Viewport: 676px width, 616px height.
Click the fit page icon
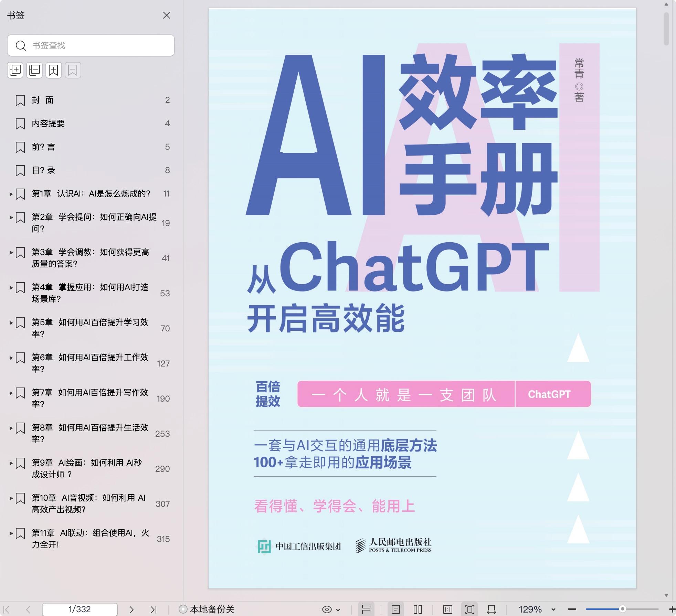point(470,609)
